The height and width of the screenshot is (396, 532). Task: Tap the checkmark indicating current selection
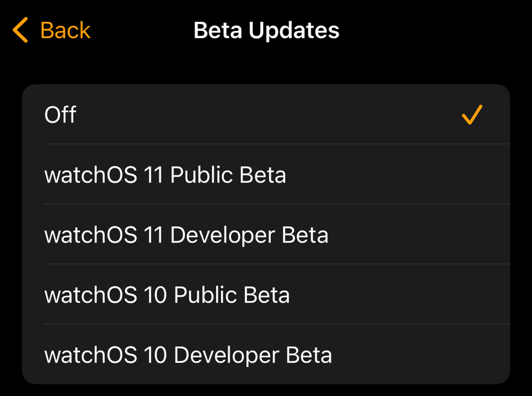point(471,114)
